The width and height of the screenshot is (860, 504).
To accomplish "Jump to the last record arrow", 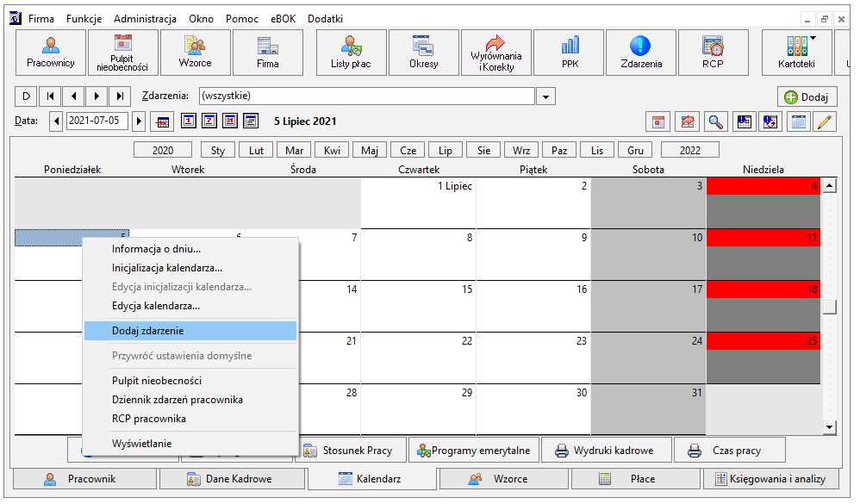I will tap(120, 96).
